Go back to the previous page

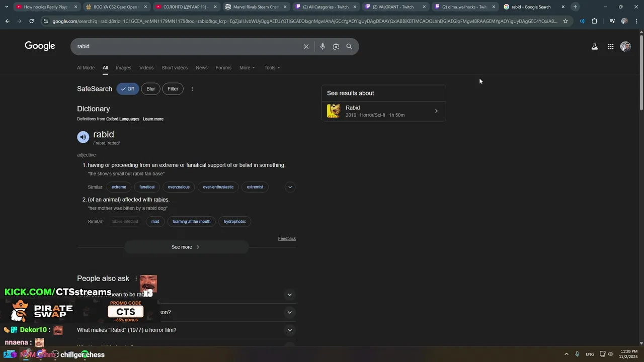7,21
